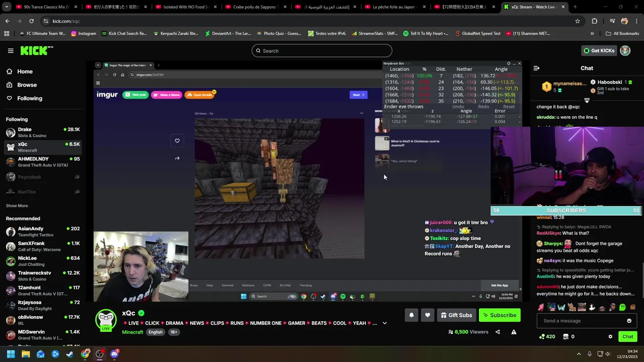Open chat settings gear
The width and height of the screenshot is (644, 362).
(610, 337)
